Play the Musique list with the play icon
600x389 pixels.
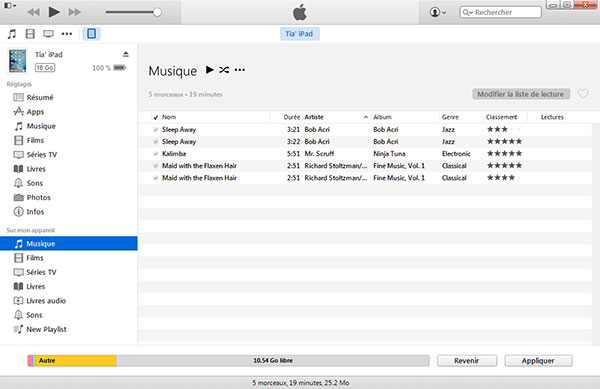tap(210, 70)
